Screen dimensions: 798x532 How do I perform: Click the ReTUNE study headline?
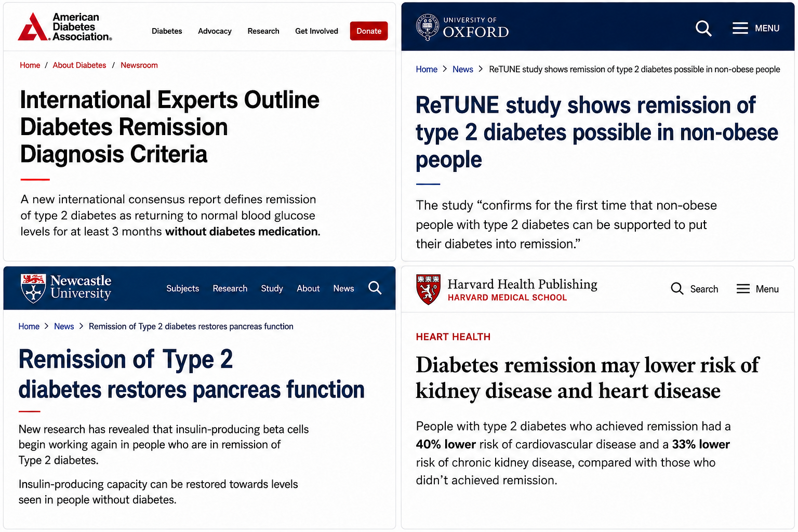tap(597, 132)
